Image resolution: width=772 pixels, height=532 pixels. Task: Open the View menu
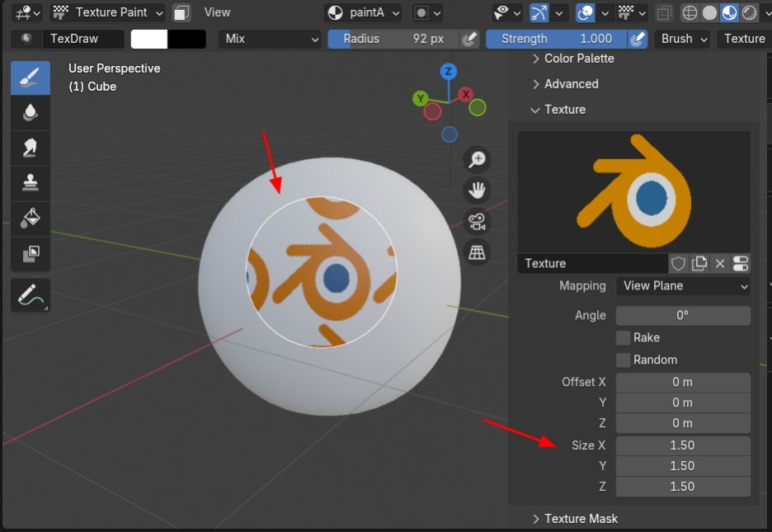point(217,12)
